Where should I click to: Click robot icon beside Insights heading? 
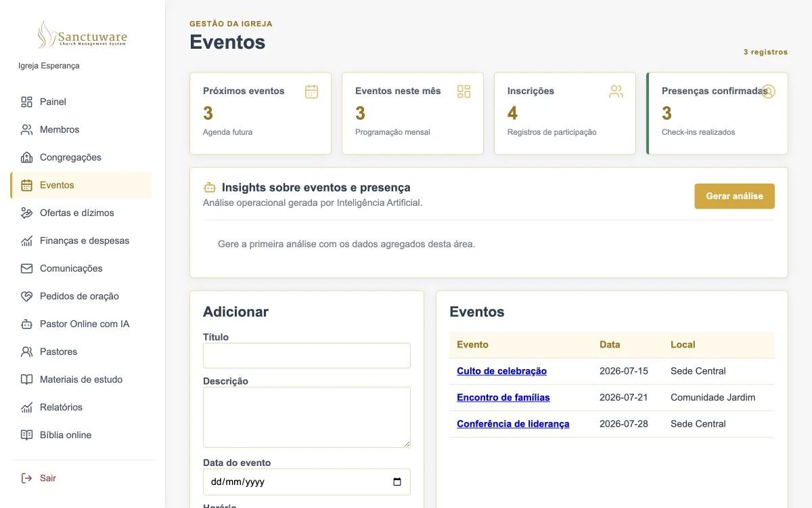210,188
